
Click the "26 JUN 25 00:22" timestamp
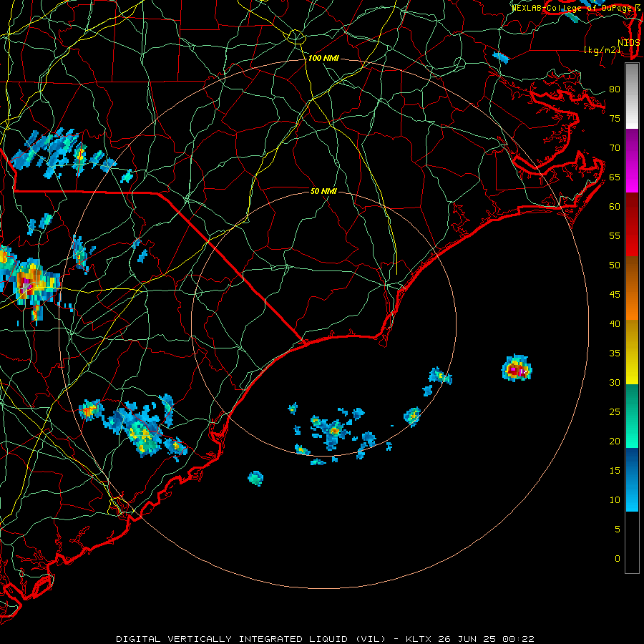tap(486, 639)
